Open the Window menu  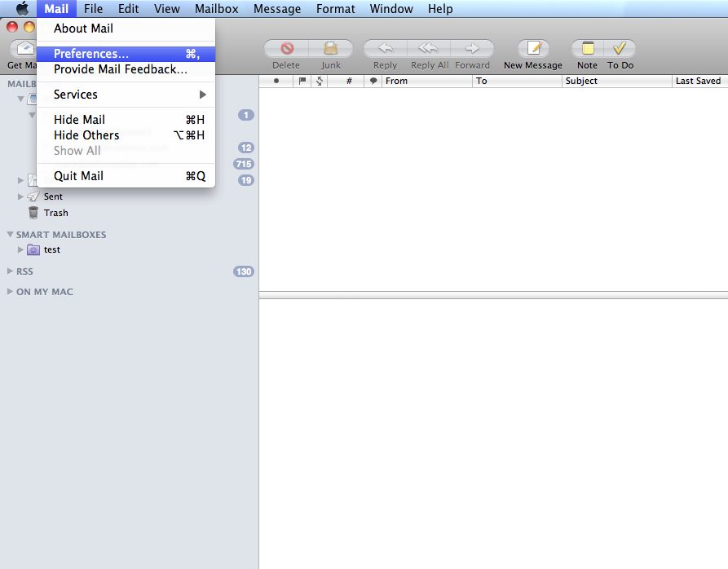[391, 8]
